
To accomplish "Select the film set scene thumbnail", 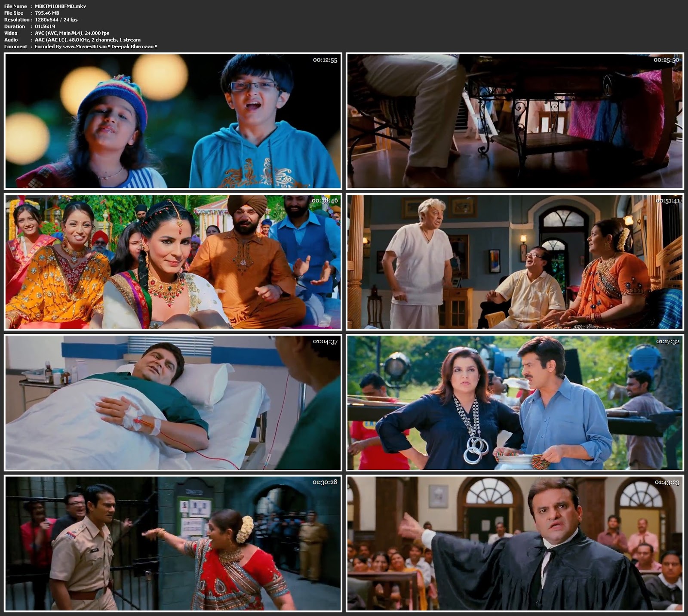I will 515,403.
